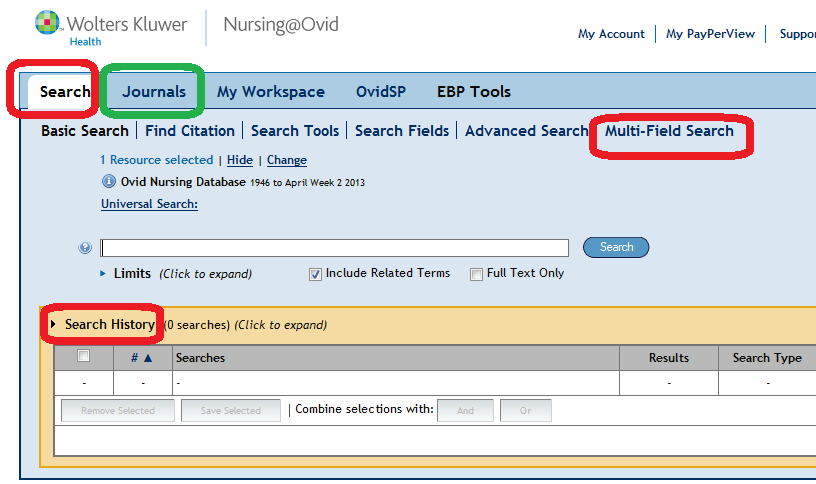The image size is (816, 484).
Task: Open the Ovid Nursing Database info icon
Action: (x=109, y=181)
